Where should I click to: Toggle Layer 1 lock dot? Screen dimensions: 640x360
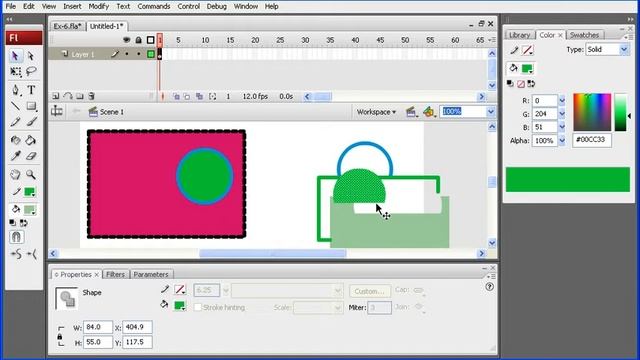click(x=139, y=54)
